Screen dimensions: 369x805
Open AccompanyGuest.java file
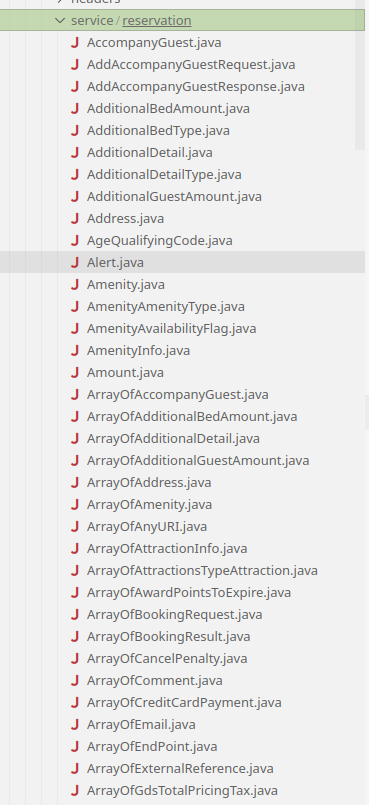pyautogui.click(x=154, y=43)
